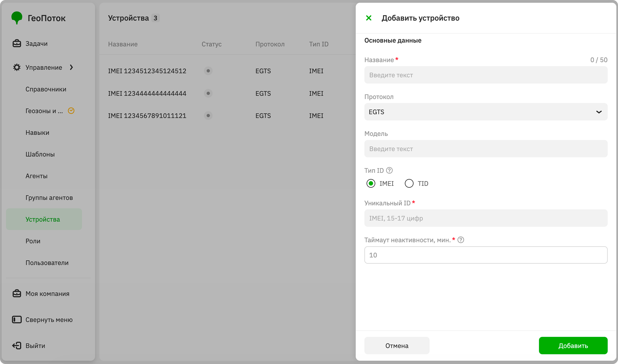This screenshot has height=364, width=618.
Task: Open the Протокол EGTS dropdown
Action: (x=486, y=112)
